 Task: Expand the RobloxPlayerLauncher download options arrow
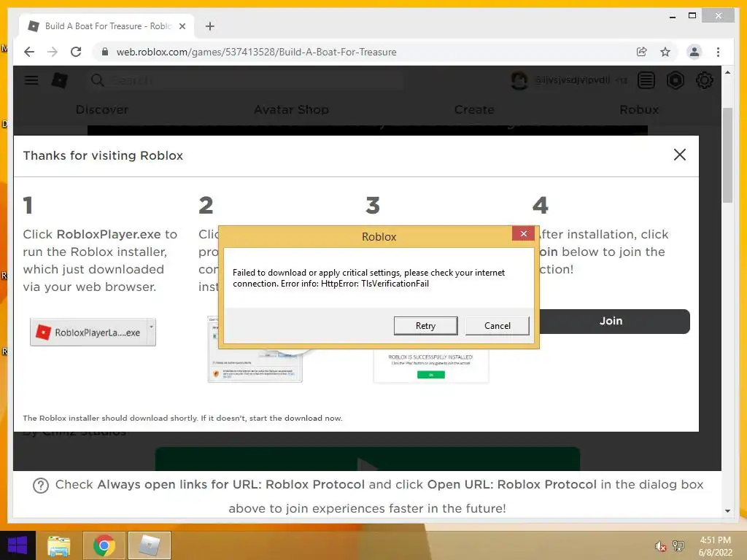152,332
